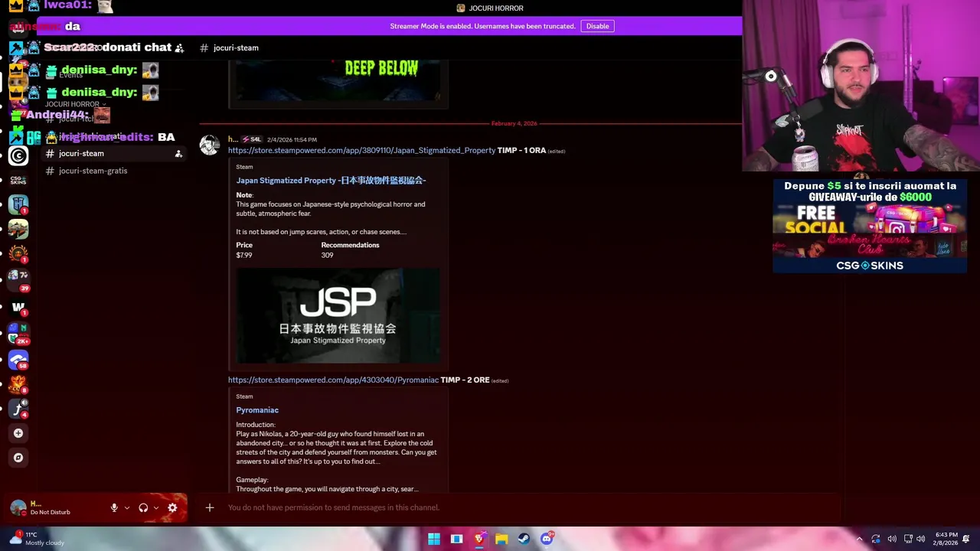Open Steam from taskbar
This screenshot has width=980, height=551.
524,539
